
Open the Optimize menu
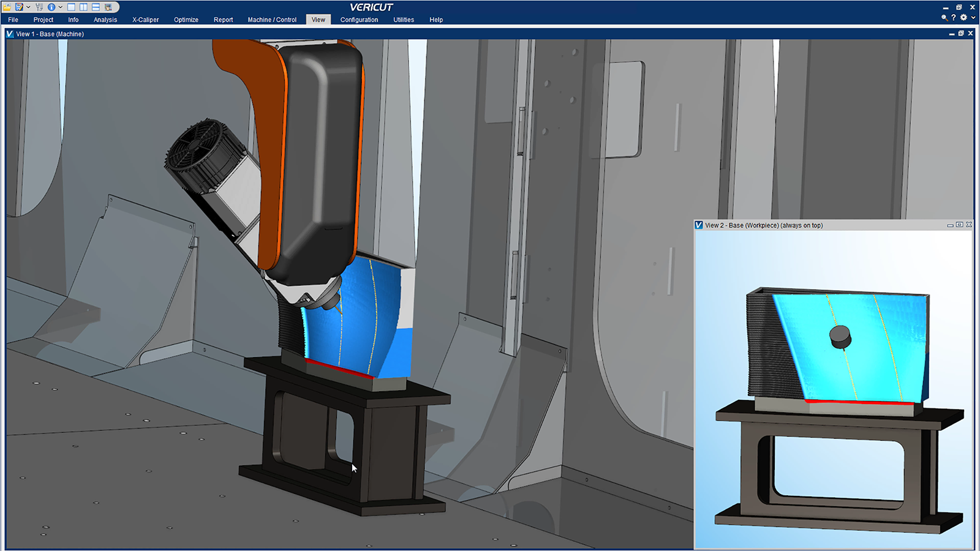(x=186, y=20)
